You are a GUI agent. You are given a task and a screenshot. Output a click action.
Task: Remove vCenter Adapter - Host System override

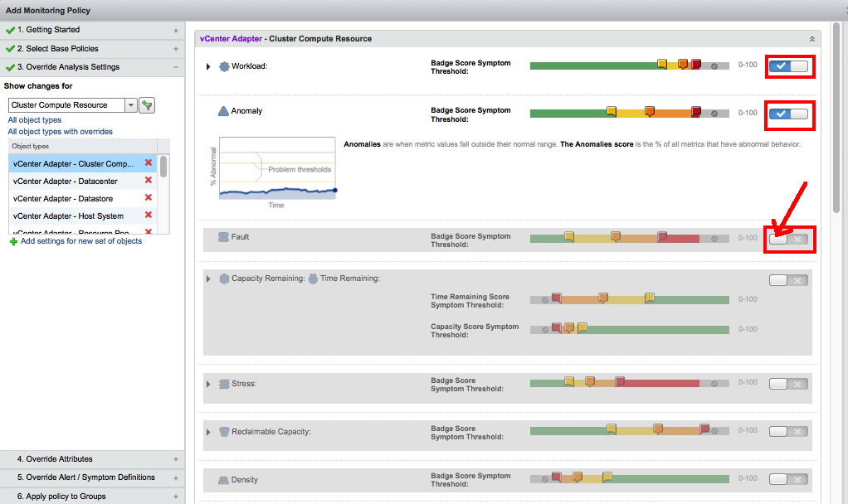[149, 216]
